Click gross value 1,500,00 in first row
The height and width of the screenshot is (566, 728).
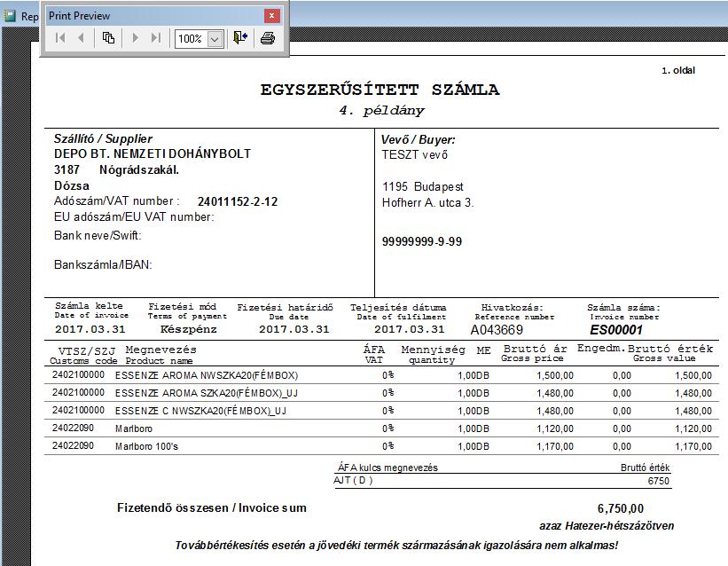[693, 375]
